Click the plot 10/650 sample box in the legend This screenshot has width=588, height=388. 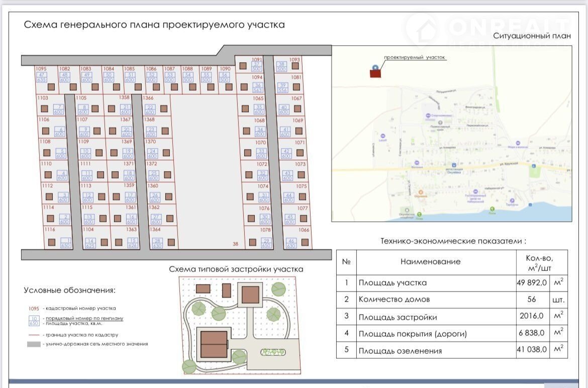(x=34, y=321)
